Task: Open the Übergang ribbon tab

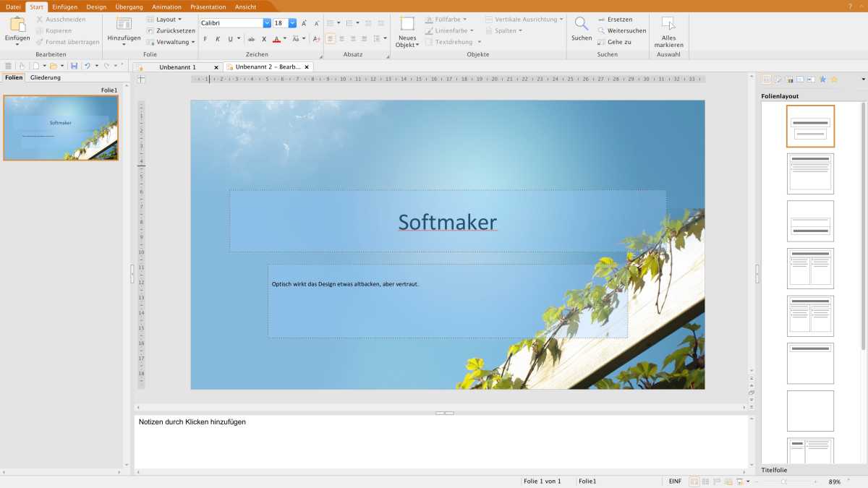Action: (x=129, y=7)
